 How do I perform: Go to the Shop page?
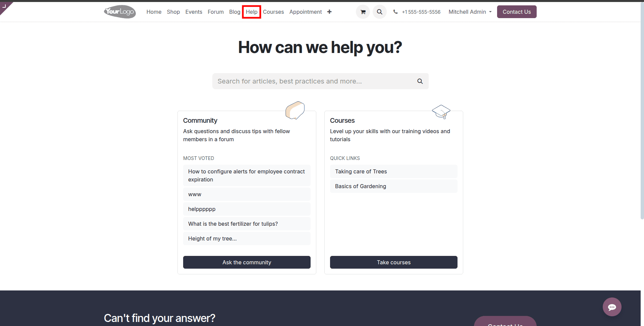[173, 12]
